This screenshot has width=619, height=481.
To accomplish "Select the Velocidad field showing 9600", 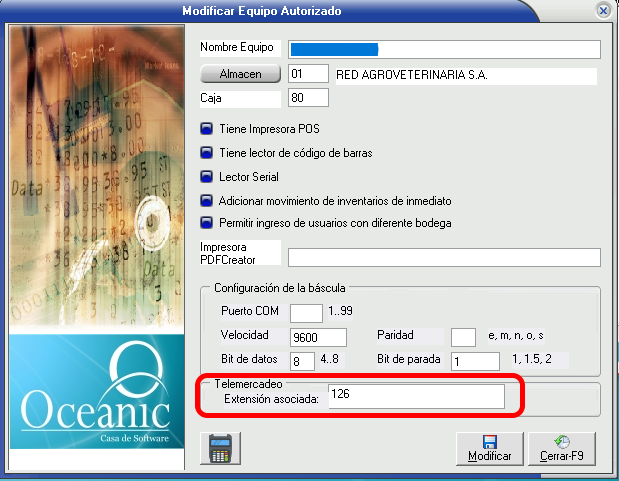I will tap(318, 337).
